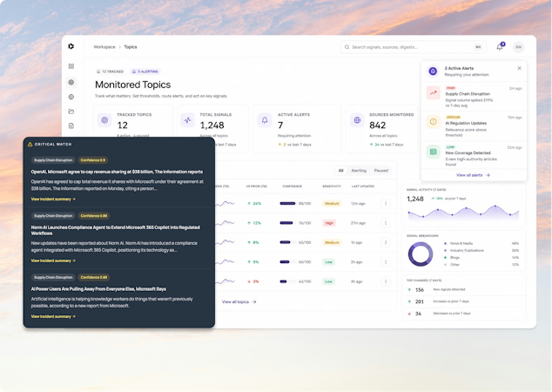This screenshot has width=552, height=392.
Task: Click the search signals input field
Action: (414, 47)
